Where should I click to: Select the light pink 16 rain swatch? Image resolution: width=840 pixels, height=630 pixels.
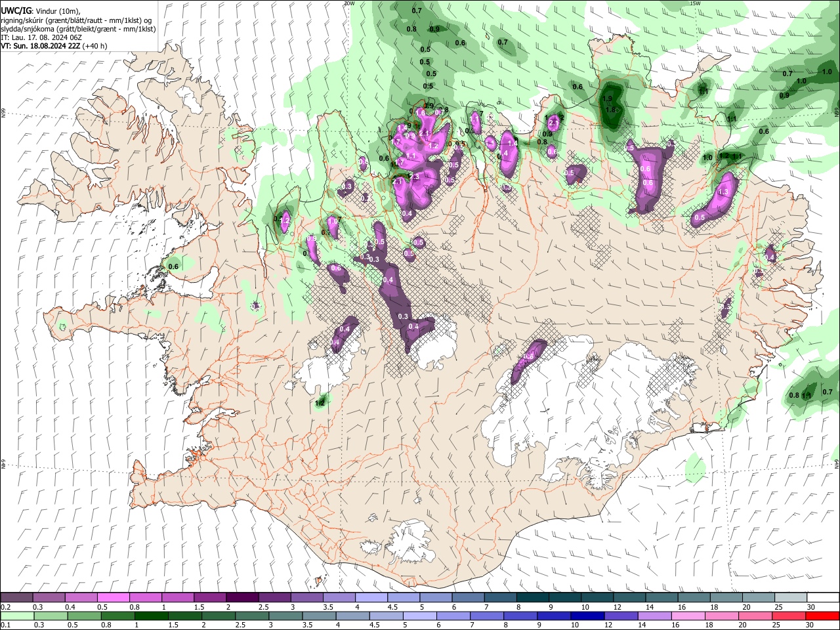click(x=688, y=616)
